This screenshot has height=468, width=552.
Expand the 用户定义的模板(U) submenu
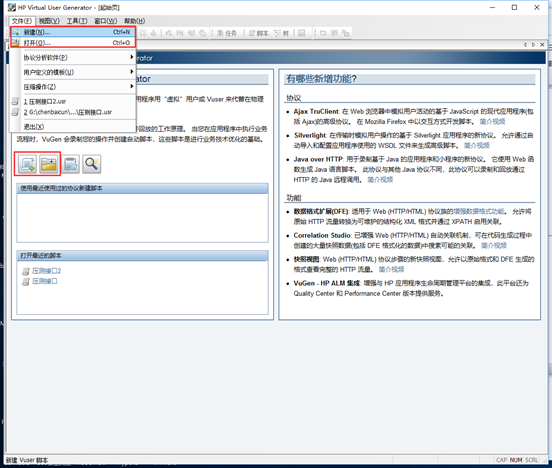[73, 72]
